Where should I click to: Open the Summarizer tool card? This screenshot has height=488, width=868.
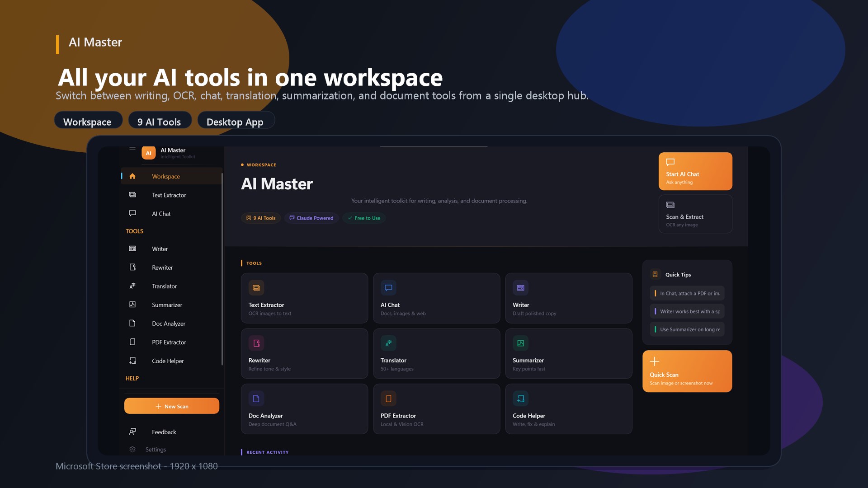(x=568, y=353)
